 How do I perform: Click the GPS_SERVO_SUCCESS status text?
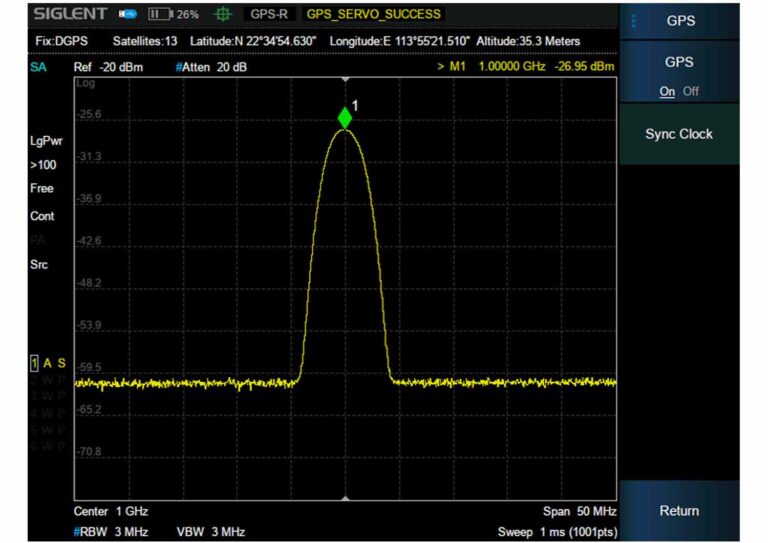(373, 14)
